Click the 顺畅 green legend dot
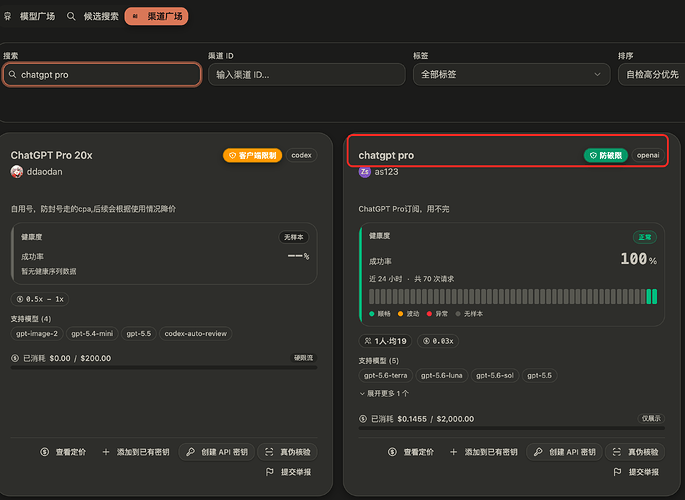 point(372,314)
